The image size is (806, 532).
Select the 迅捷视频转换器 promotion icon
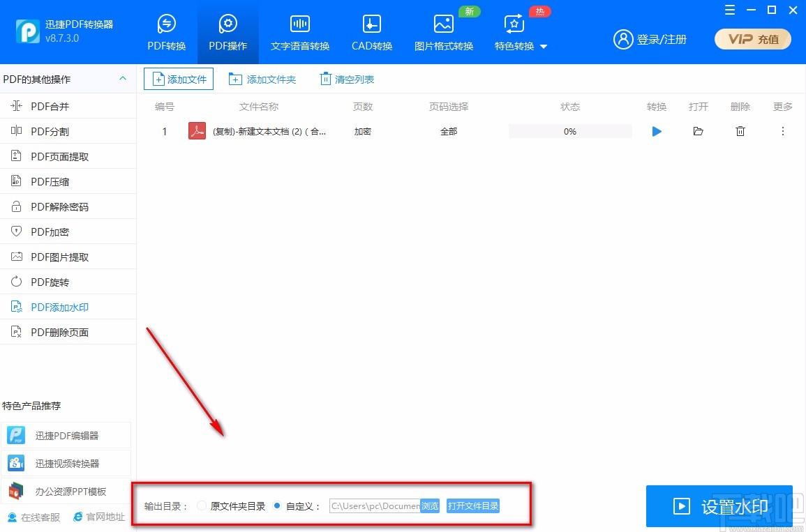[x=15, y=462]
